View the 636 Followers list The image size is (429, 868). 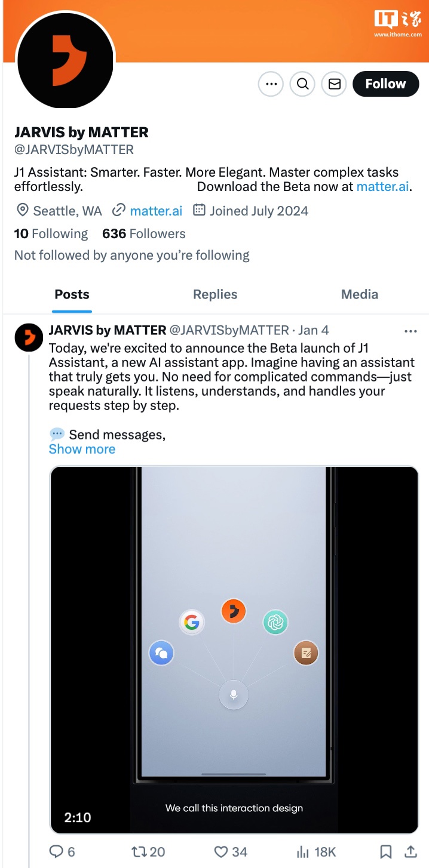[x=143, y=233]
